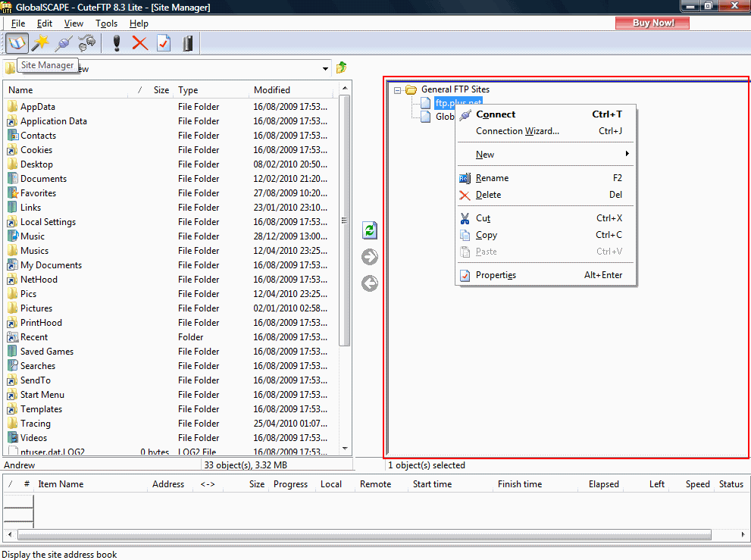Click the Disconnect toolbar icon
Viewport: 751px width, 560px height.
click(87, 43)
